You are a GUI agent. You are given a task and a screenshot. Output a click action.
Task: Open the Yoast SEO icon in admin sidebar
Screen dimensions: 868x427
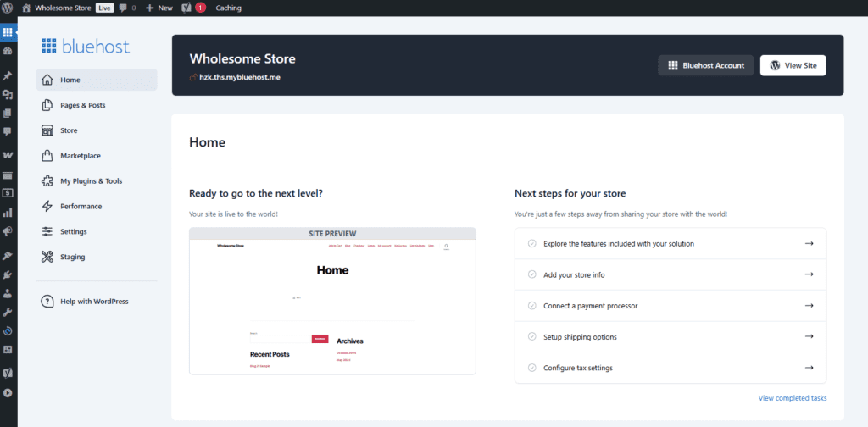[x=8, y=374]
